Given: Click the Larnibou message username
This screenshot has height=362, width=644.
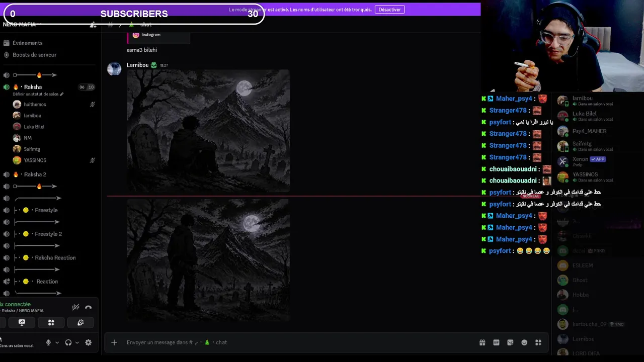Looking at the screenshot, I should pos(137,65).
